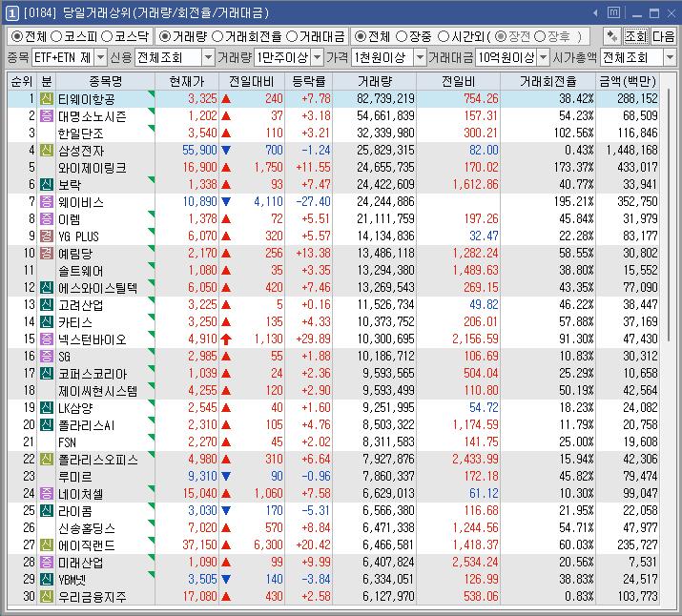Click volume value 82,739,219
The width and height of the screenshot is (682, 616).
click(x=385, y=98)
